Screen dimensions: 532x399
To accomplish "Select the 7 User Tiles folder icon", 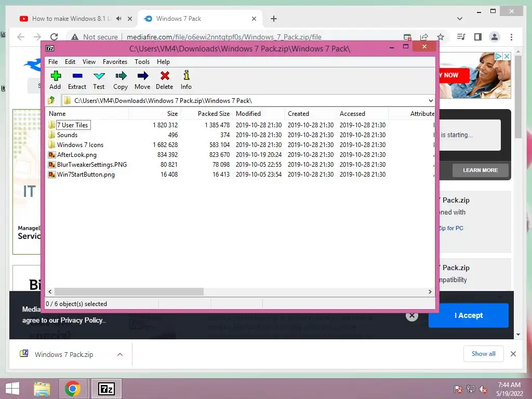I will (x=51, y=125).
